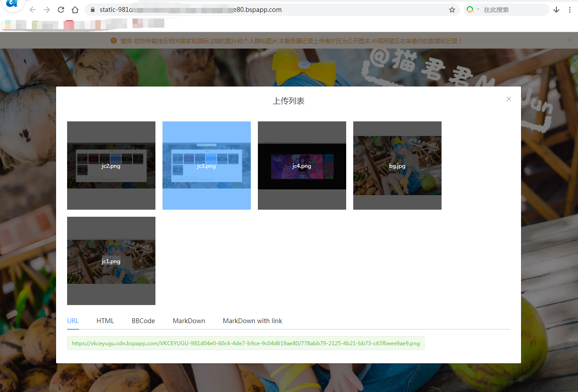Switch to the URL tab

(x=73, y=321)
